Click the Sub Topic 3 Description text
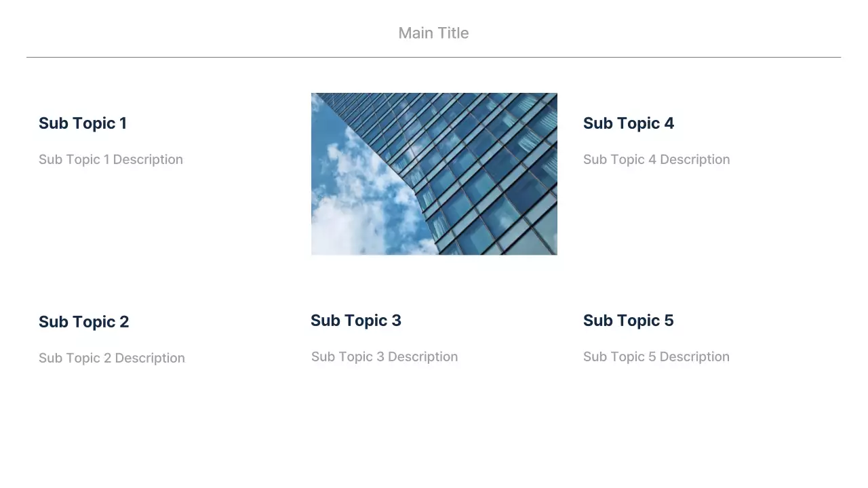Screen dimensions: 868x488 point(384,357)
